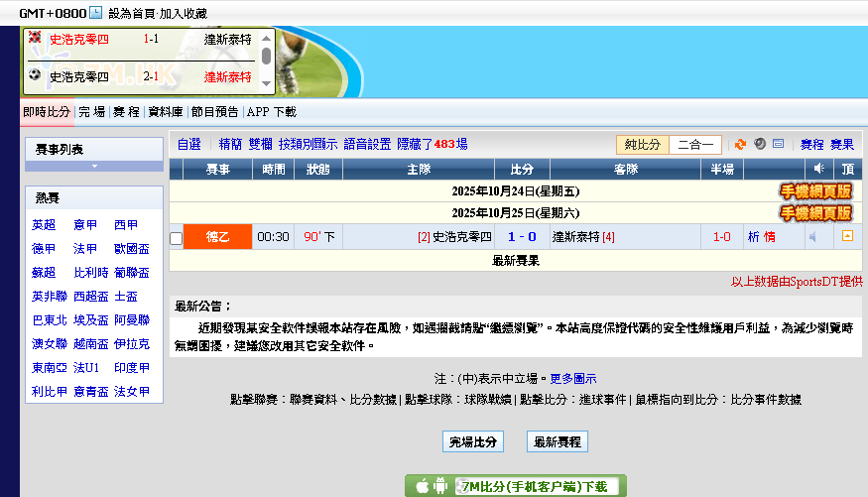Click the 完場比分 button

click(x=473, y=441)
